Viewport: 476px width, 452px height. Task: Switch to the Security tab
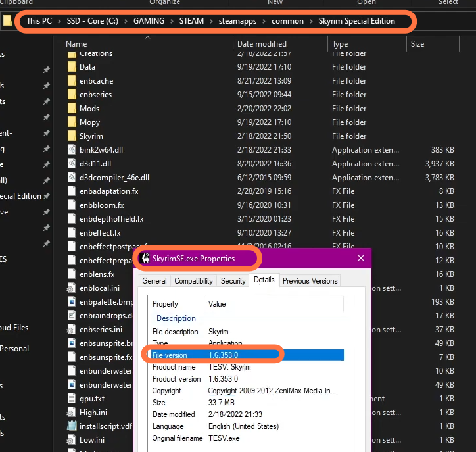(233, 281)
